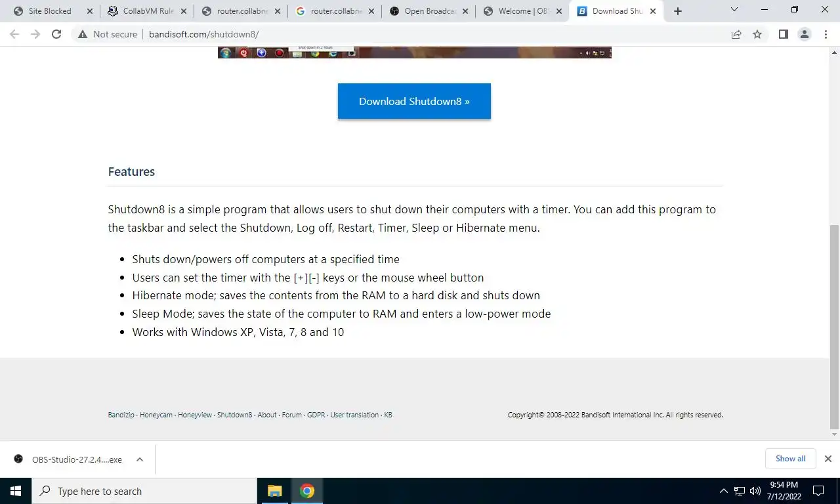Expand options for OBS-Studio download
The width and height of the screenshot is (840, 504).
tap(139, 459)
